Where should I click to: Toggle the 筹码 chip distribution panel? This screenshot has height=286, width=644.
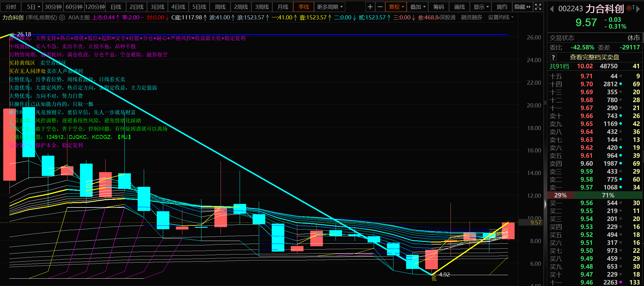coord(438,7)
